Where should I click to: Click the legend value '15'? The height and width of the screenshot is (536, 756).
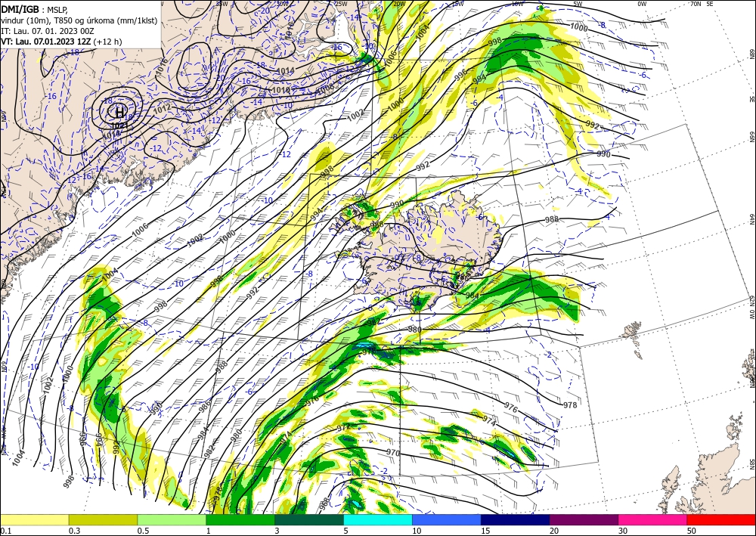(485, 531)
